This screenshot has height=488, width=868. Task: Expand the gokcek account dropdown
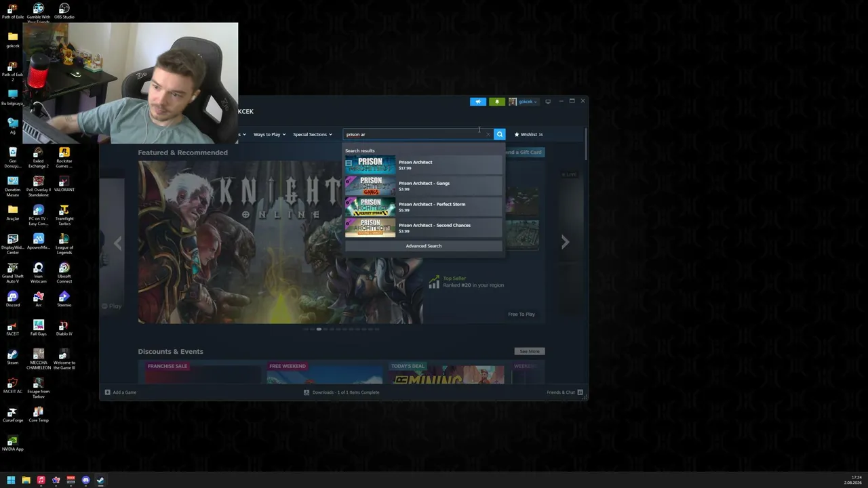(524, 102)
